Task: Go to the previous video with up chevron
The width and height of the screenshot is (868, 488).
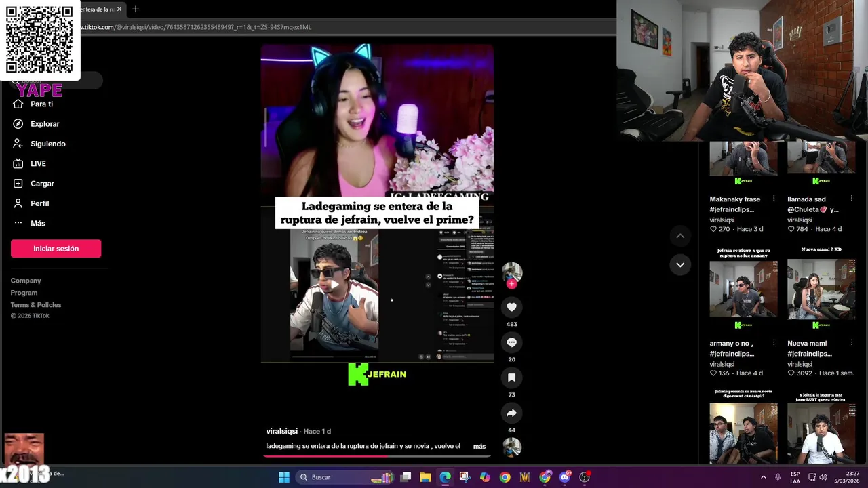Action: [x=680, y=236]
